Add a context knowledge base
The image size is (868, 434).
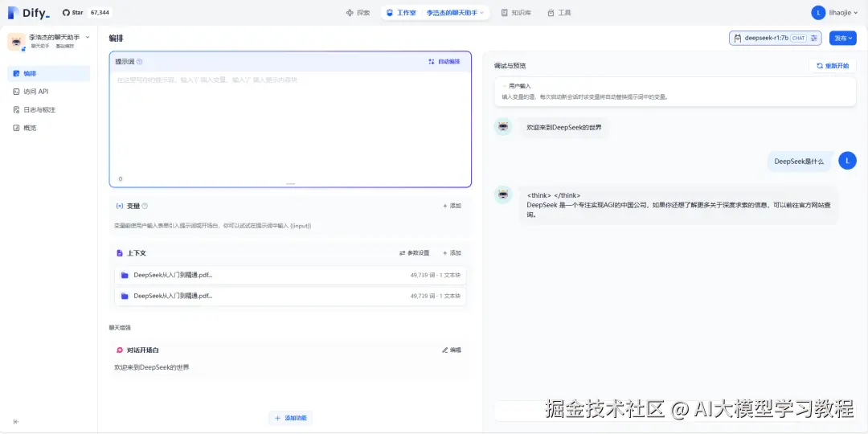[x=452, y=253]
